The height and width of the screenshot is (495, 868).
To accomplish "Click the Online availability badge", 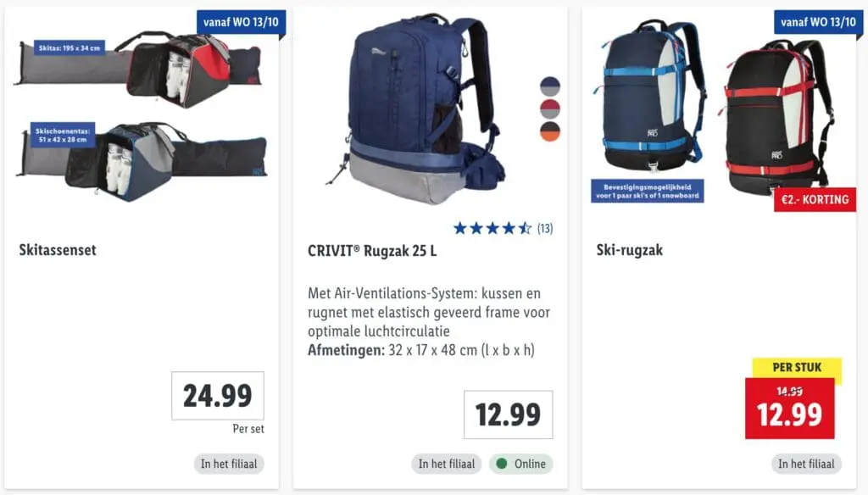I will click(x=521, y=464).
